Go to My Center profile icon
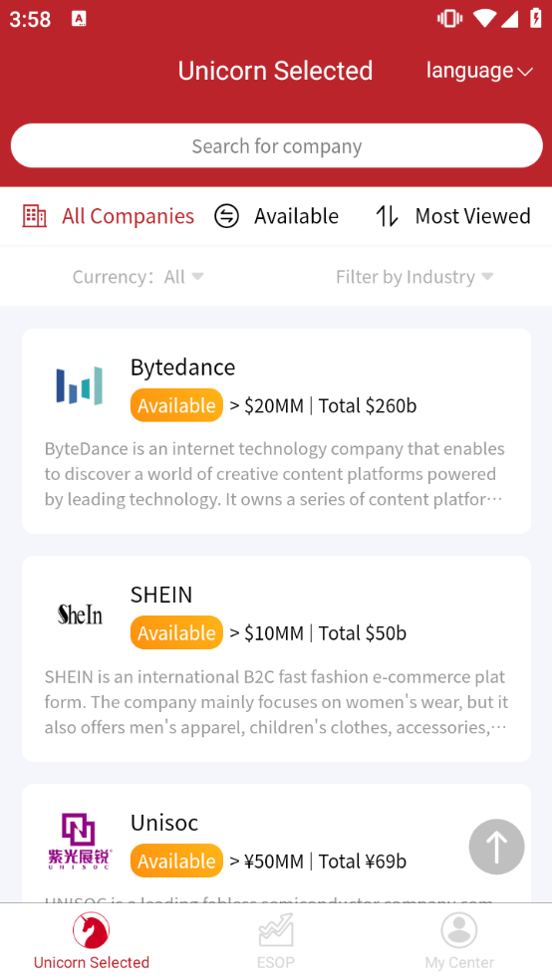 click(459, 930)
